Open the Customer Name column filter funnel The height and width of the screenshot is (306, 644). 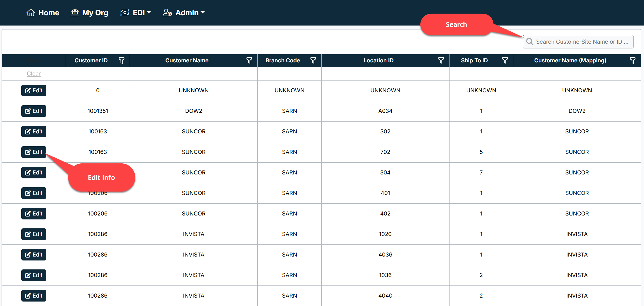(249, 61)
